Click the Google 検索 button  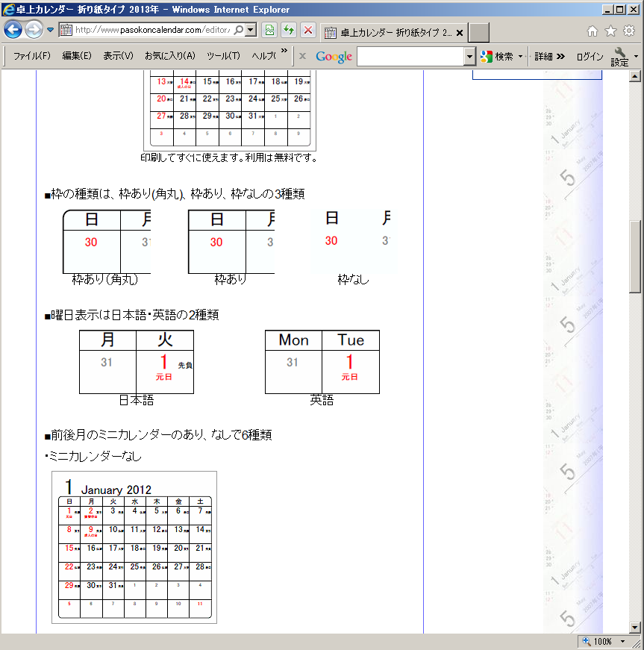click(x=497, y=57)
